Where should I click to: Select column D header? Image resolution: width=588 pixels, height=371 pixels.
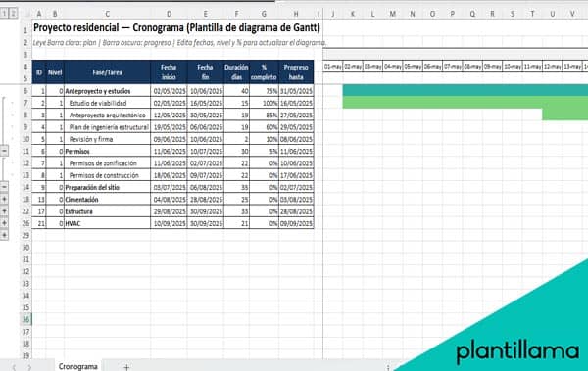[169, 14]
